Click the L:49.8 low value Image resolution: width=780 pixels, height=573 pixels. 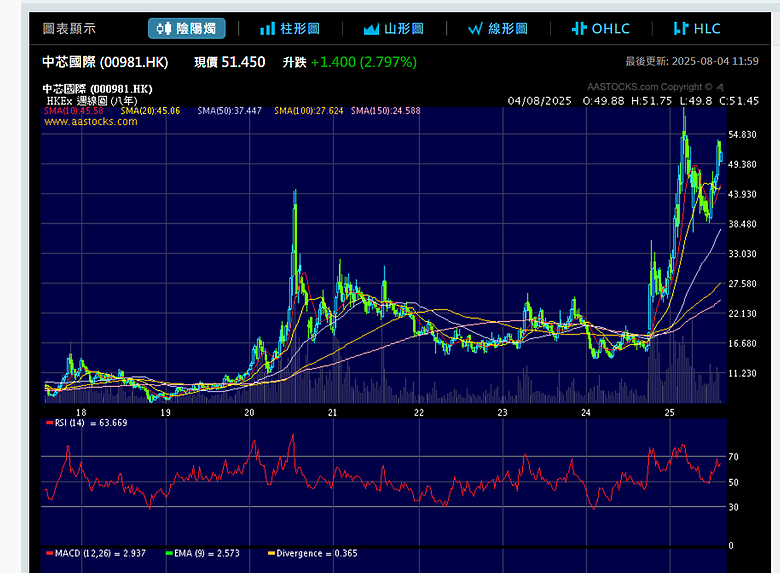[x=696, y=101]
